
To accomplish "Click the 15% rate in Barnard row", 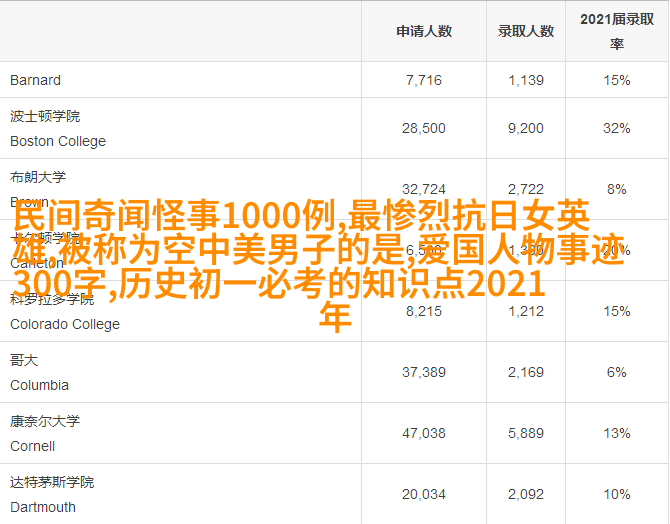I will (617, 80).
